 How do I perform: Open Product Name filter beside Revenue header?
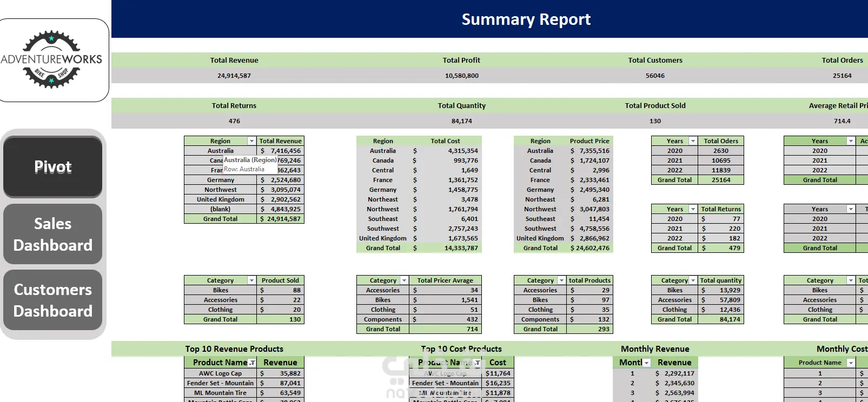[x=251, y=363]
